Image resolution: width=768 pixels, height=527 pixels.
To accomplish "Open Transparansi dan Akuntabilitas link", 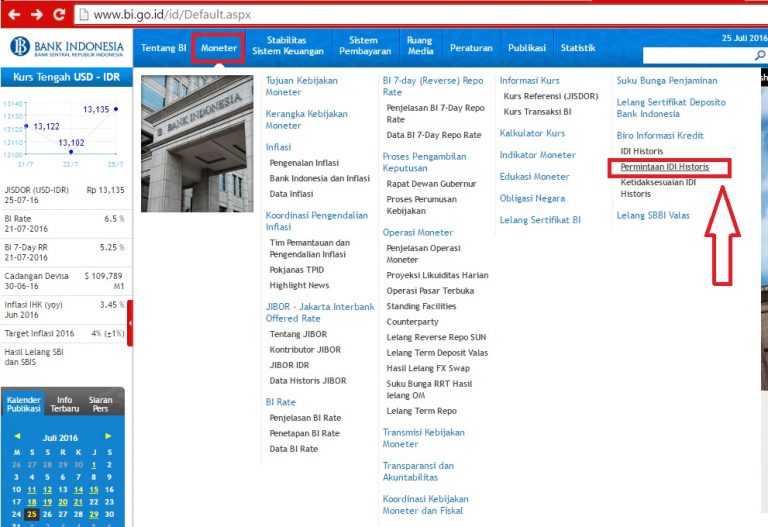I will [418, 472].
